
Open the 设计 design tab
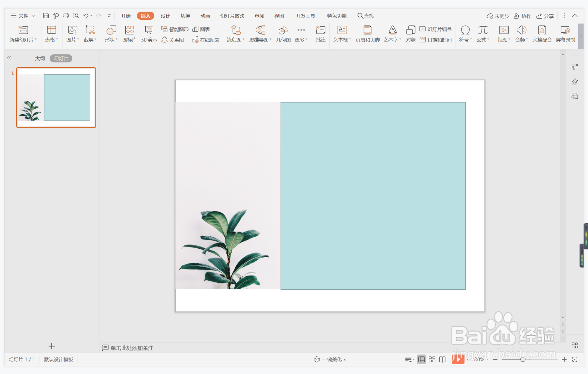[x=165, y=16]
